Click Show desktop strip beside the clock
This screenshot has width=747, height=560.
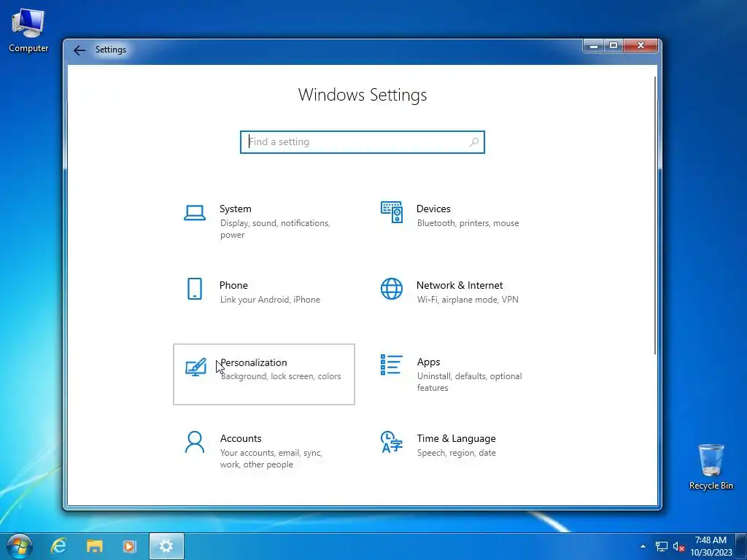[x=741, y=546]
